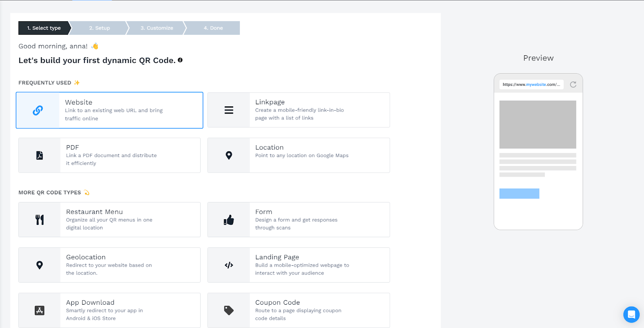Click the Restaurant Menu fork and knife icon
Screen dimensions: 644x328
39,220
